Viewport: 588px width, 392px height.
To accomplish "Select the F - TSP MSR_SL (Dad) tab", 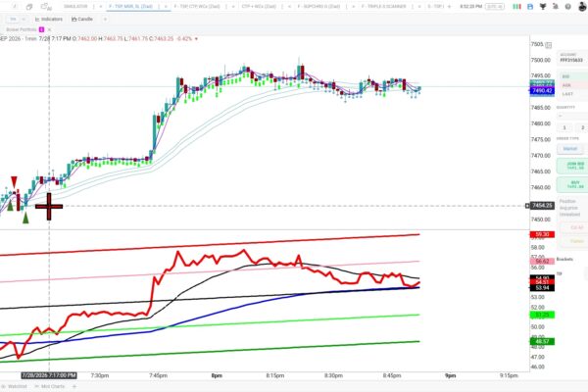I will click(131, 7).
